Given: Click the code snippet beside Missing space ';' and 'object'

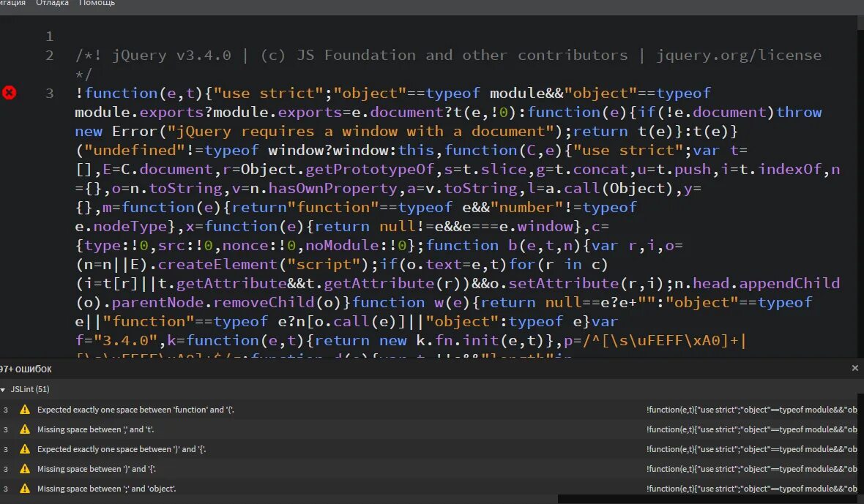Looking at the screenshot, I should (x=751, y=489).
